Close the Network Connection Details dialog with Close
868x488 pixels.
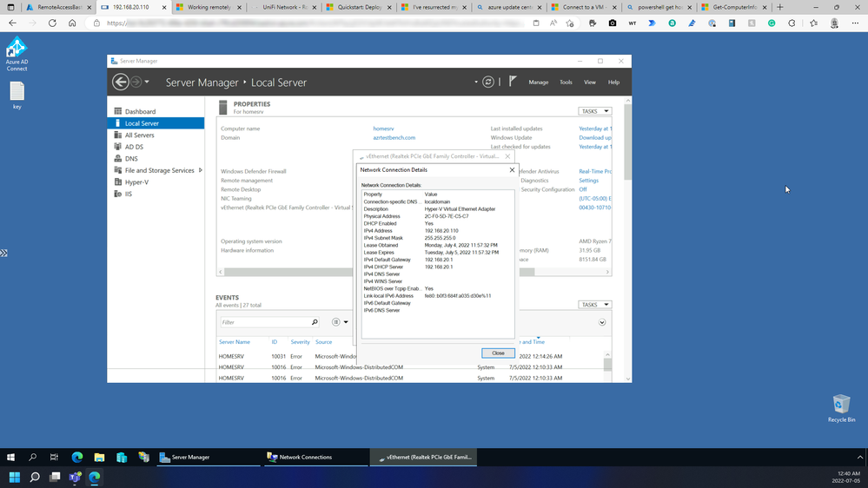point(498,353)
